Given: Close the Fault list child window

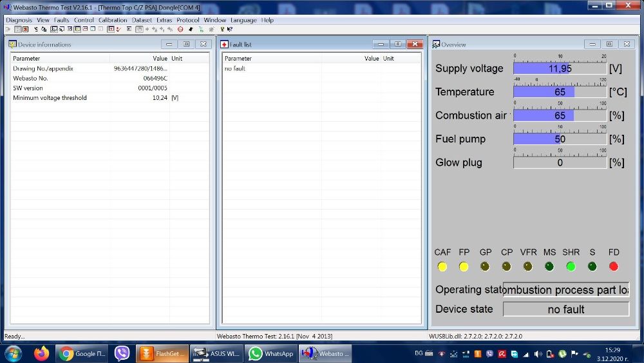Looking at the screenshot, I should 415,44.
